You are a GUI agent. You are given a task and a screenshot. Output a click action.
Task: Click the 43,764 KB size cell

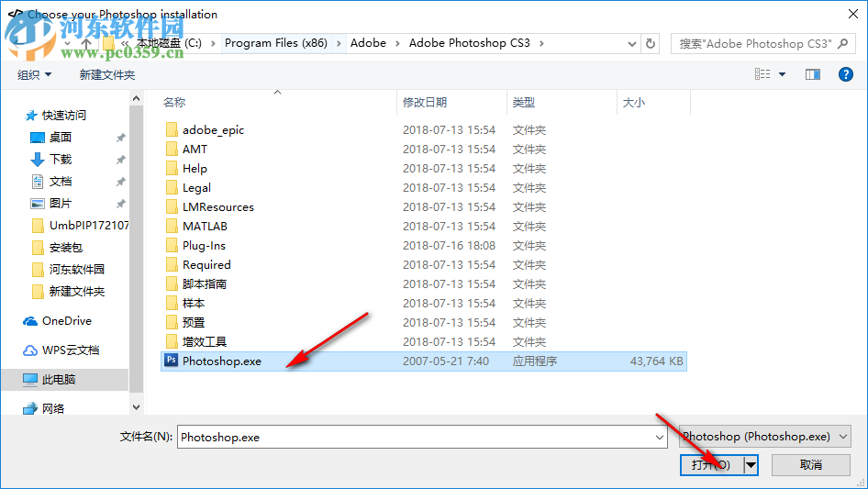click(657, 361)
